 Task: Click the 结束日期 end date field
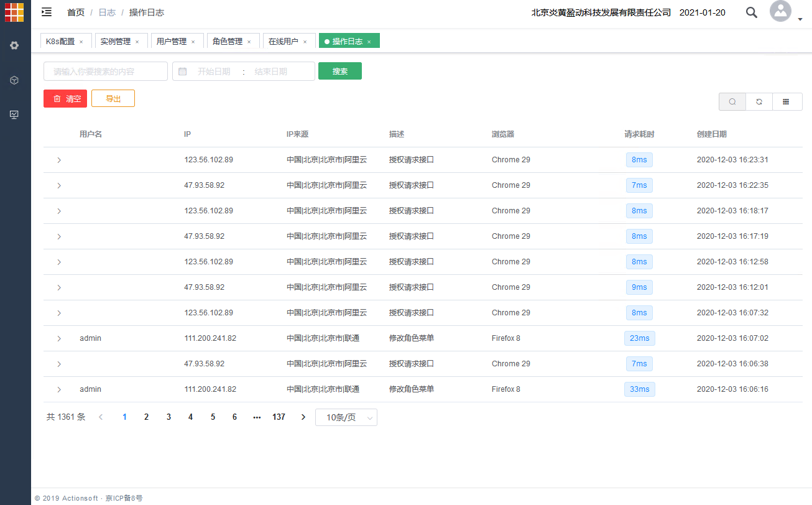click(x=271, y=72)
